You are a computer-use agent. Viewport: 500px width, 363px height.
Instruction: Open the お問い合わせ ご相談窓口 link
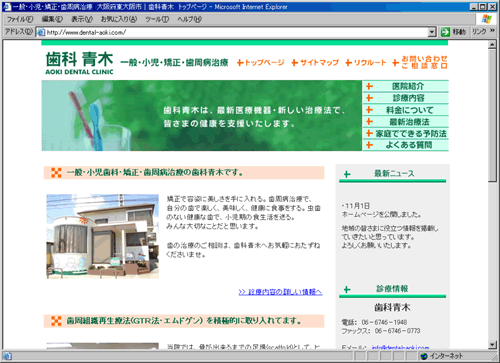pos(424,62)
